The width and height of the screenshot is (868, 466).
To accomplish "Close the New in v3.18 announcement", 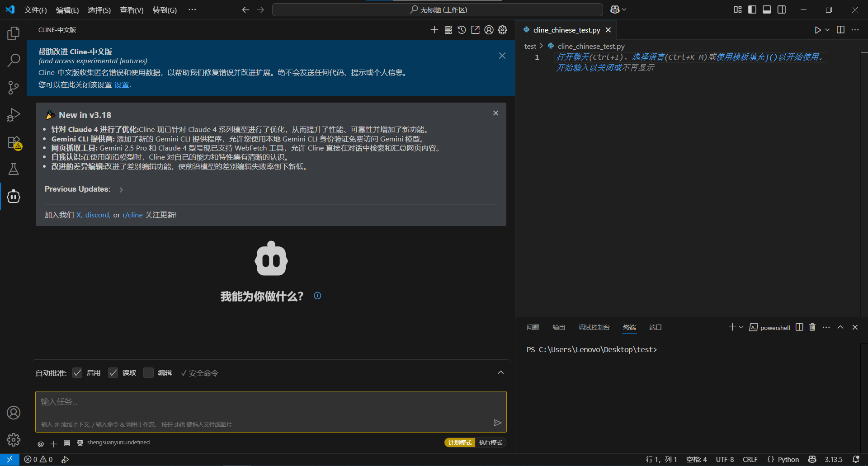I will [495, 113].
